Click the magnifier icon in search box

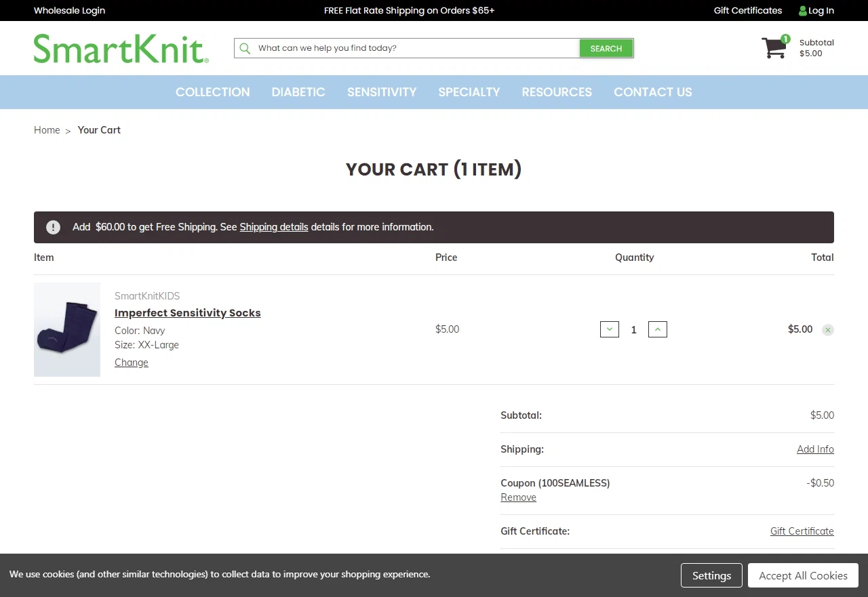pos(245,48)
